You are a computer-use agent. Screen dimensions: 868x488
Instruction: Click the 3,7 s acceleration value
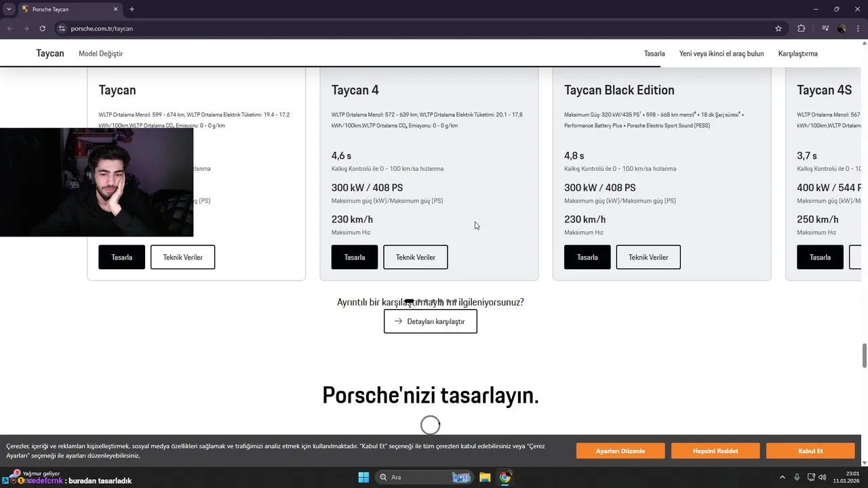[x=806, y=156]
